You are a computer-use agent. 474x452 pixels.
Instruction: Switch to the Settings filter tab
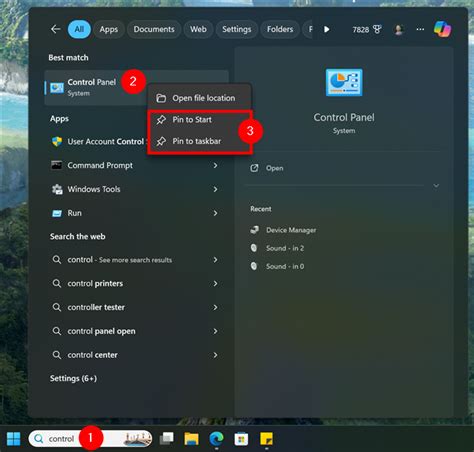pos(237,29)
